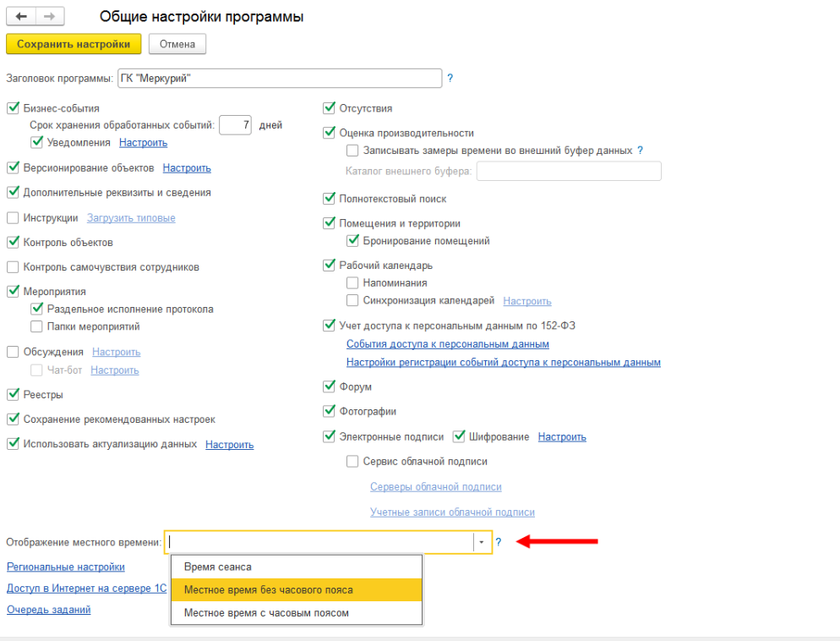Enable the Инструкции checkbox
840x641 pixels.
13,217
